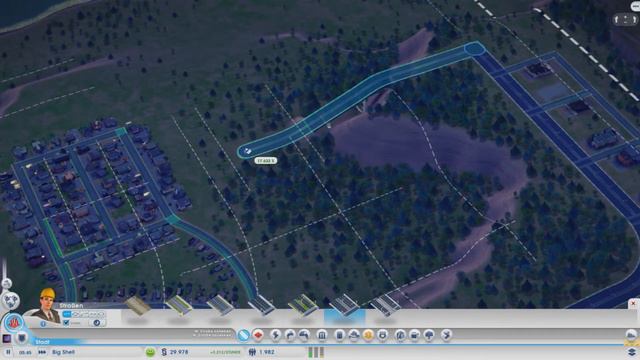Open the Zones menu with the red diamond icon

[x=258, y=335]
